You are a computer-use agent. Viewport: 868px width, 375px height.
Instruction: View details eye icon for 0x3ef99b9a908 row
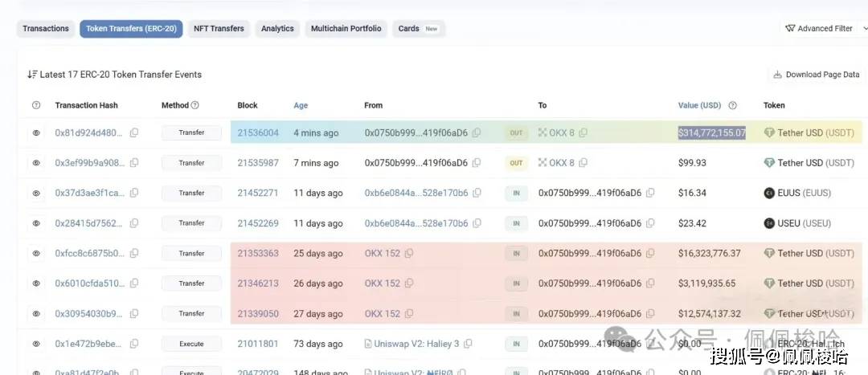click(36, 163)
